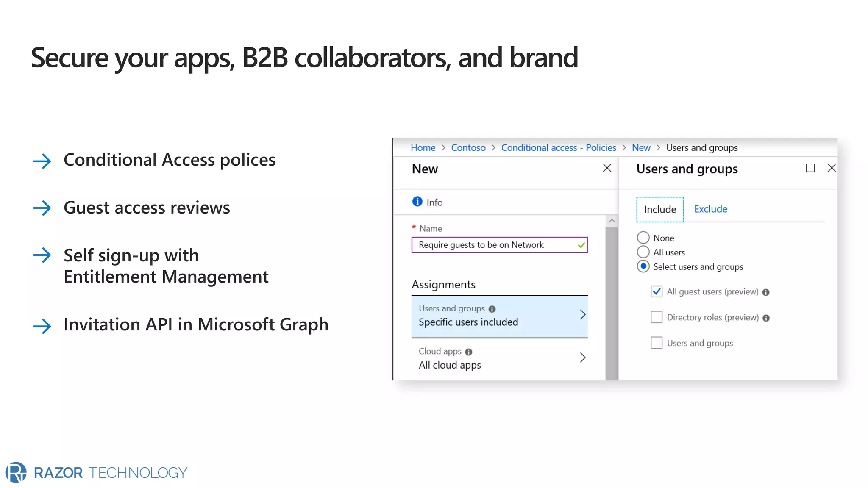Click info icon beside All guest users
Screen dimensions: 868x488
point(765,292)
